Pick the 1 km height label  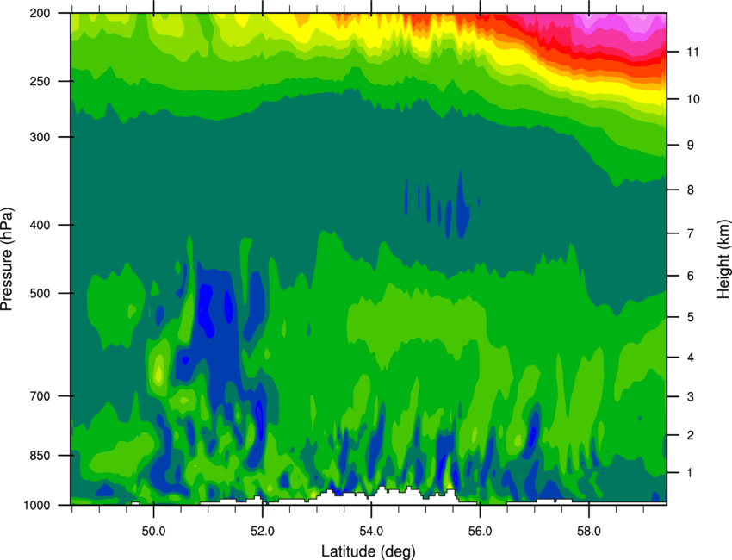691,473
